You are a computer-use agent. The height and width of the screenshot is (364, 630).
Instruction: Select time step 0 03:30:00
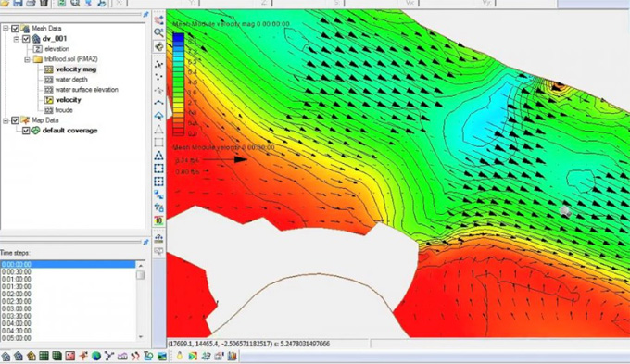pos(68,316)
